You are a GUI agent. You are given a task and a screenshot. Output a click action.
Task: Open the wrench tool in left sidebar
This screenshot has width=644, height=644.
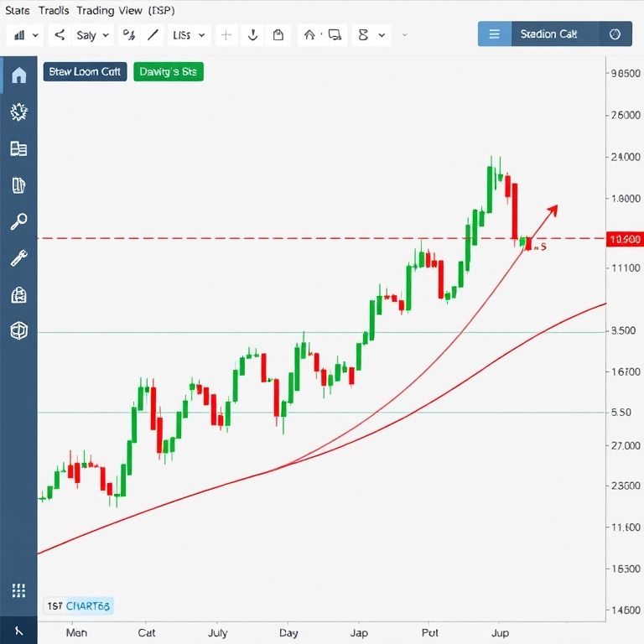(18, 258)
